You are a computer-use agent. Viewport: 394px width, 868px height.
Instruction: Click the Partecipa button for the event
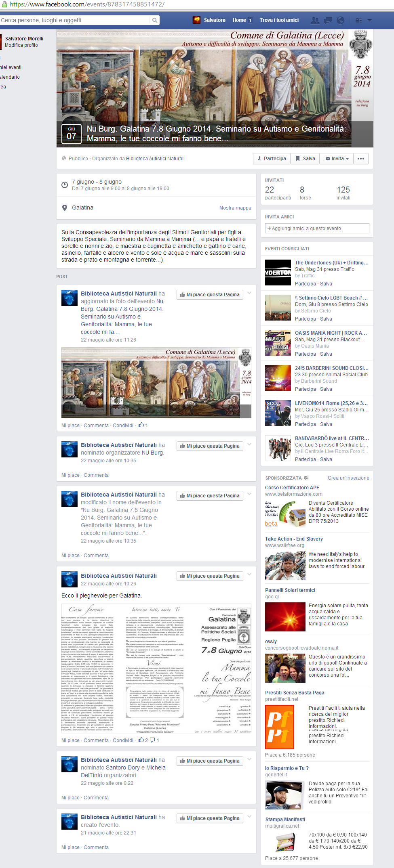(x=272, y=159)
